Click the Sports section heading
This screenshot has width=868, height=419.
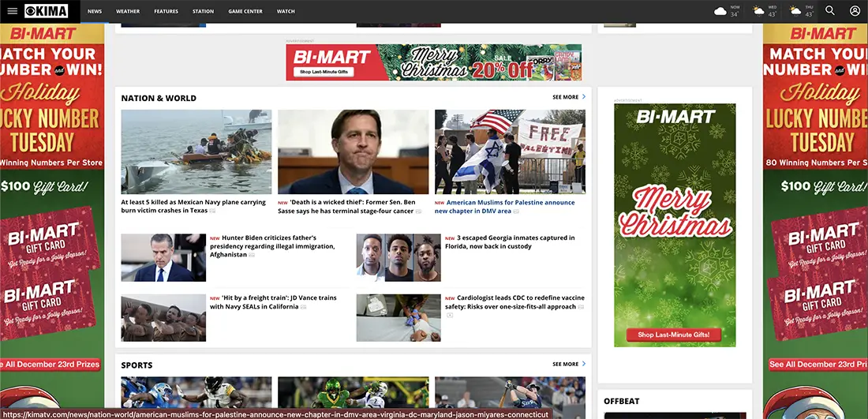pos(137,365)
